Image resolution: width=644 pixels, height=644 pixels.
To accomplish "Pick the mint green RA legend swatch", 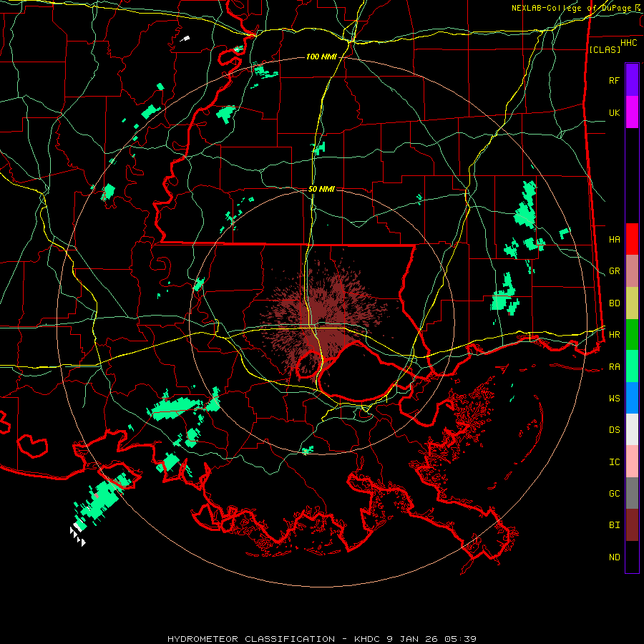I will click(632, 366).
